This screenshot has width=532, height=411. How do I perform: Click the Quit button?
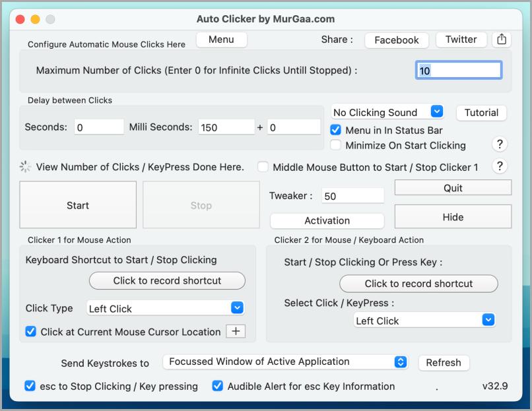pyautogui.click(x=453, y=187)
